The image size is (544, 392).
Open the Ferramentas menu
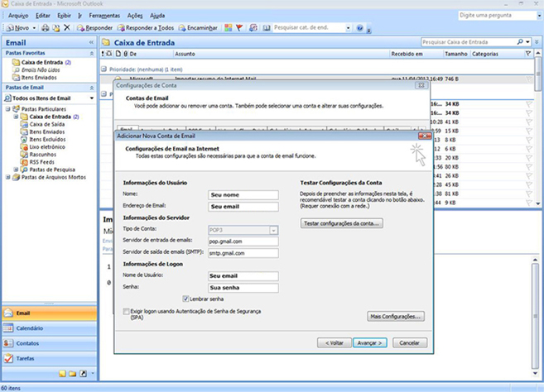tap(104, 16)
